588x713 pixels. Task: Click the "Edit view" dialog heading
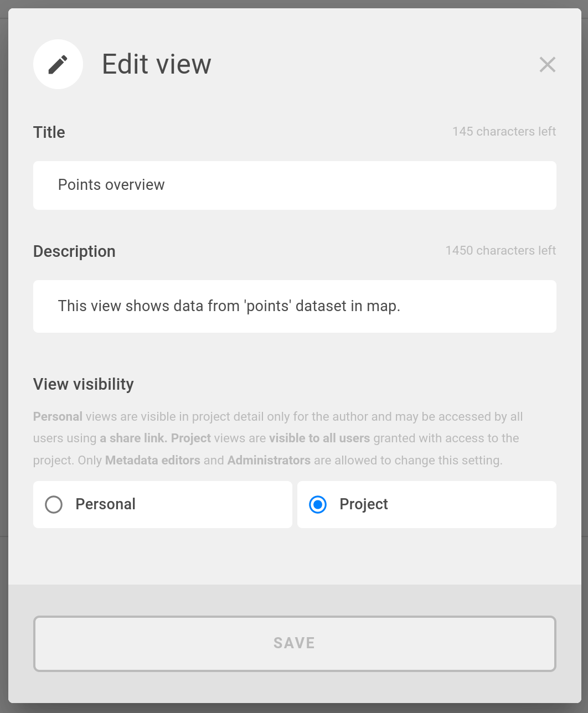[x=157, y=64]
